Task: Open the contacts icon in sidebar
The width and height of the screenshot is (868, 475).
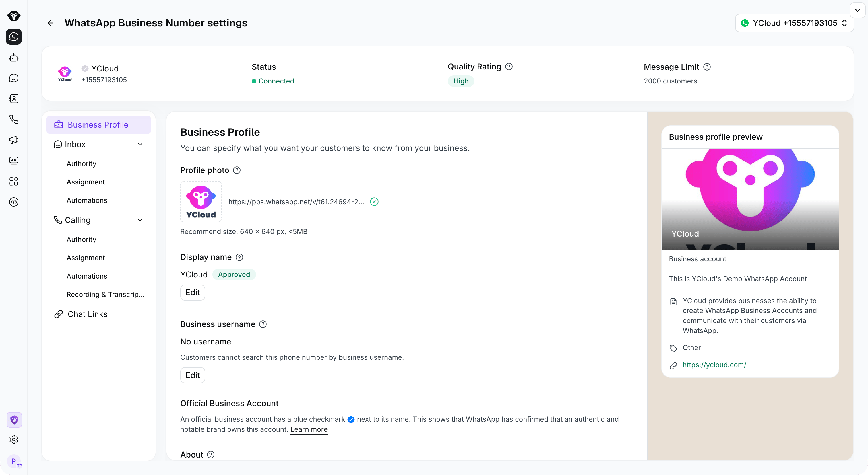Action: tap(14, 99)
